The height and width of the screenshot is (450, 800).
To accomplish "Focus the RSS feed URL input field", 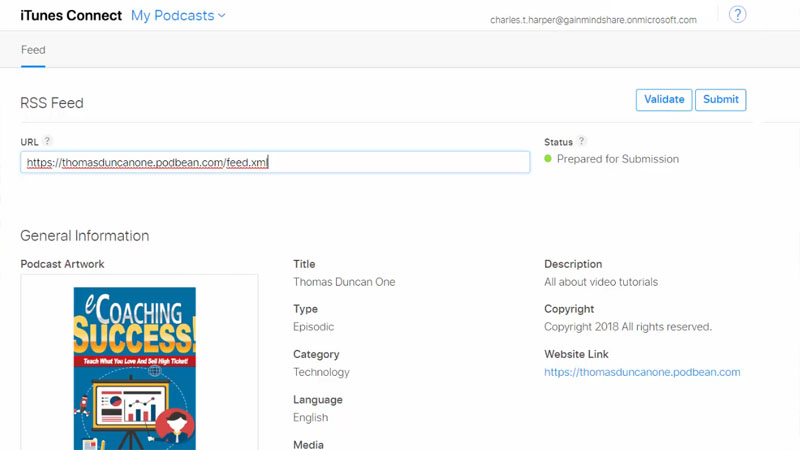I will click(275, 162).
